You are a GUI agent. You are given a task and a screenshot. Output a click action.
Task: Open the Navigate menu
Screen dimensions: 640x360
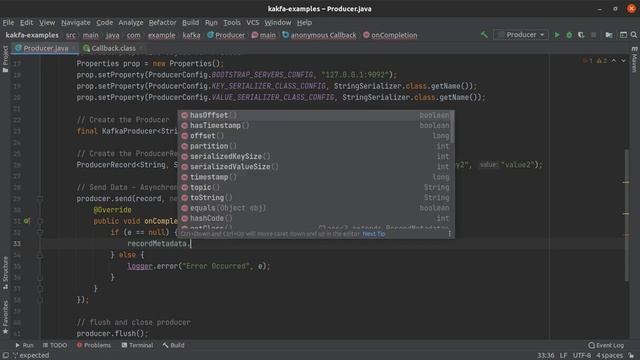[76, 22]
